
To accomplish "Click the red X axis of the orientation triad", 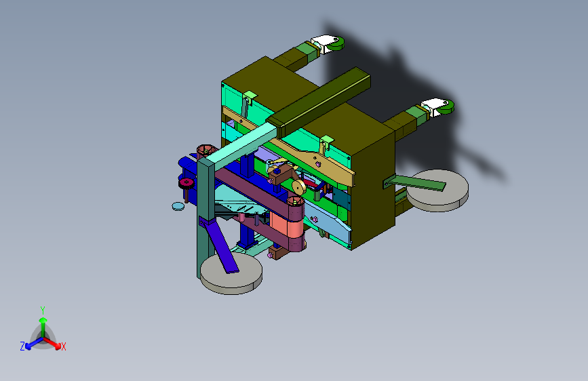I will tap(53, 344).
